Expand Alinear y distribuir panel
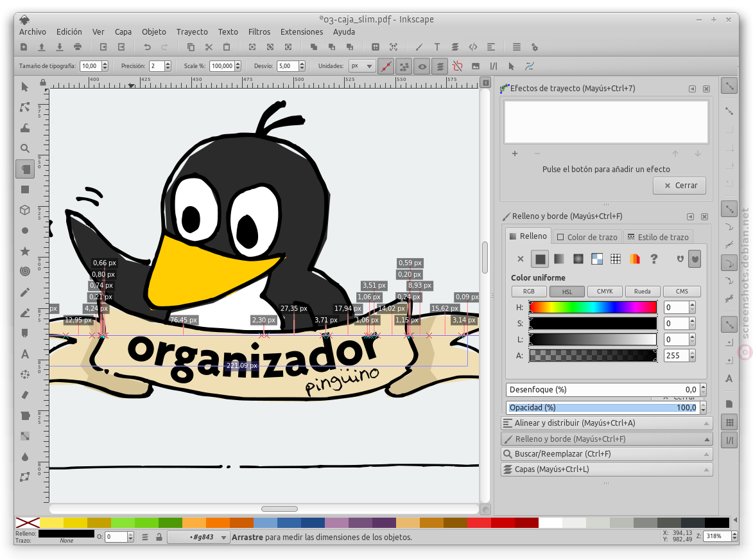753x560 pixels. coord(607,423)
